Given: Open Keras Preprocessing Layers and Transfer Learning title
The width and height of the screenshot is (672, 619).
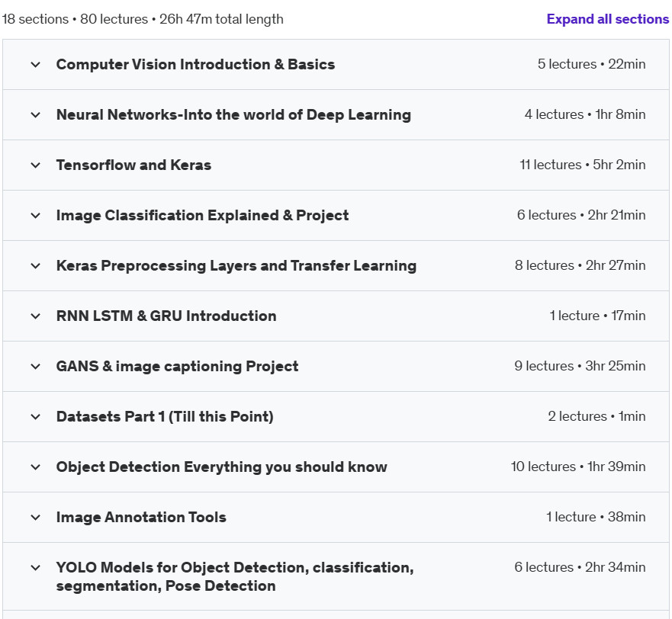Looking at the screenshot, I should [236, 265].
